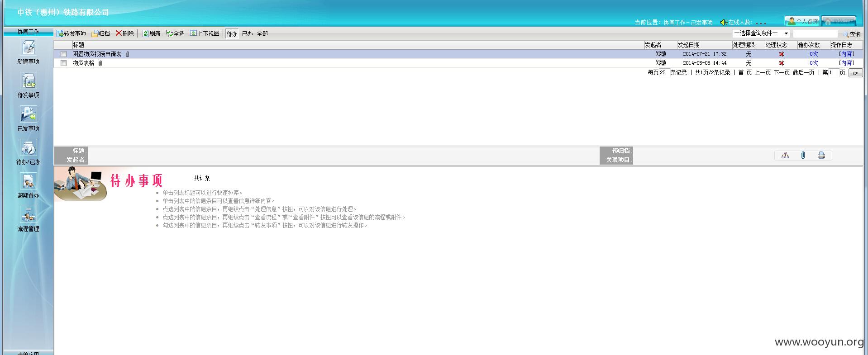Open 闲置物资报废申请表 entry
The width and height of the screenshot is (868, 355).
[x=97, y=54]
